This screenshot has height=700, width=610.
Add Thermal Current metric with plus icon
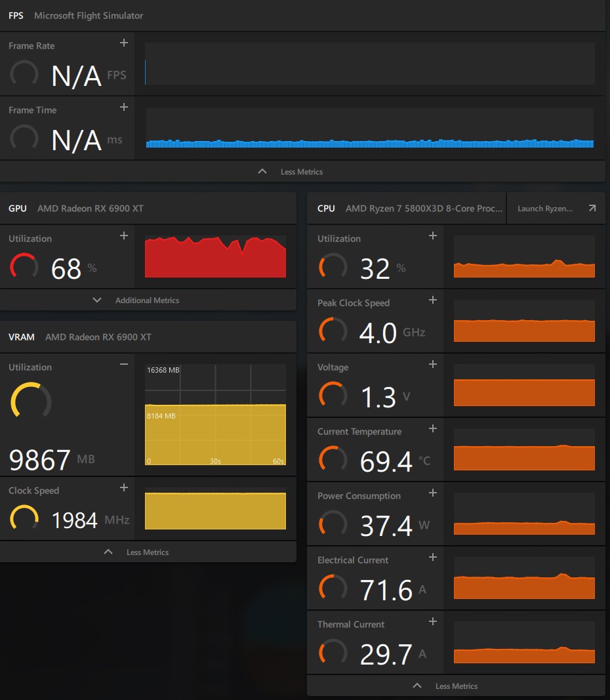point(433,621)
